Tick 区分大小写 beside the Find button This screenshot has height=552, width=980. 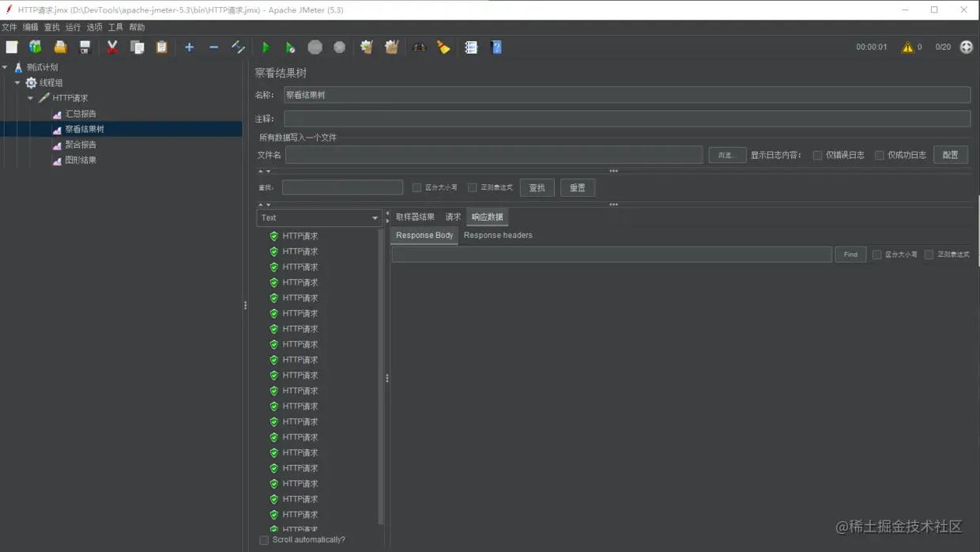pos(876,255)
